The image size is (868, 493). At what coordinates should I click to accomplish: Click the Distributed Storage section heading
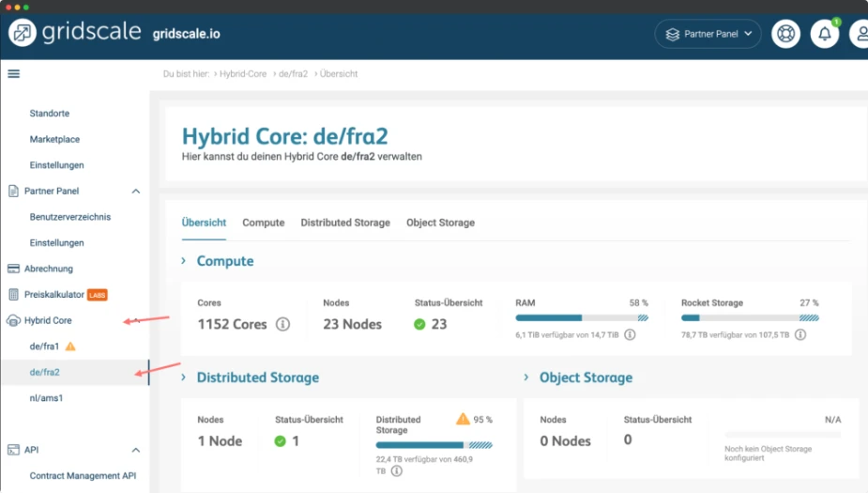(258, 377)
